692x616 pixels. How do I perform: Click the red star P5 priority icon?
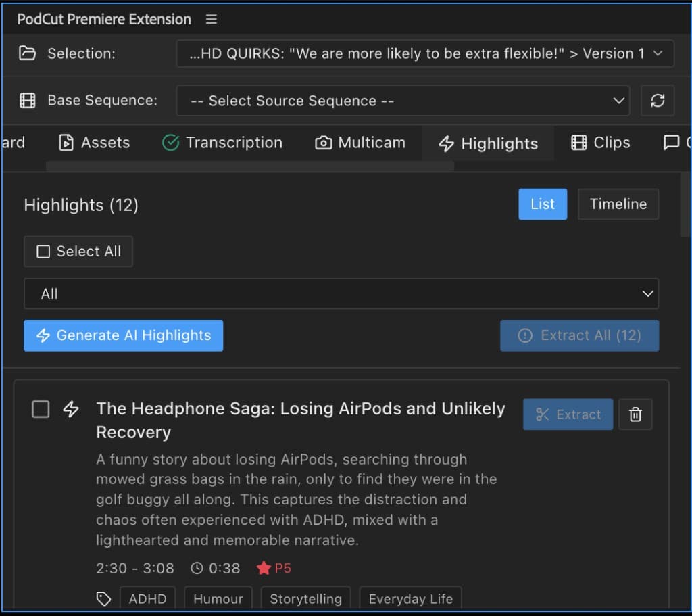(x=264, y=569)
